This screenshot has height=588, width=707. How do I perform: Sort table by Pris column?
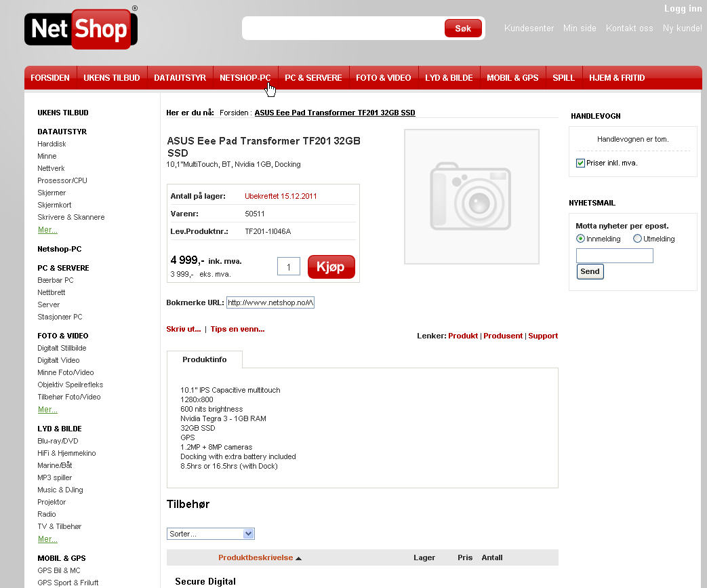click(465, 557)
